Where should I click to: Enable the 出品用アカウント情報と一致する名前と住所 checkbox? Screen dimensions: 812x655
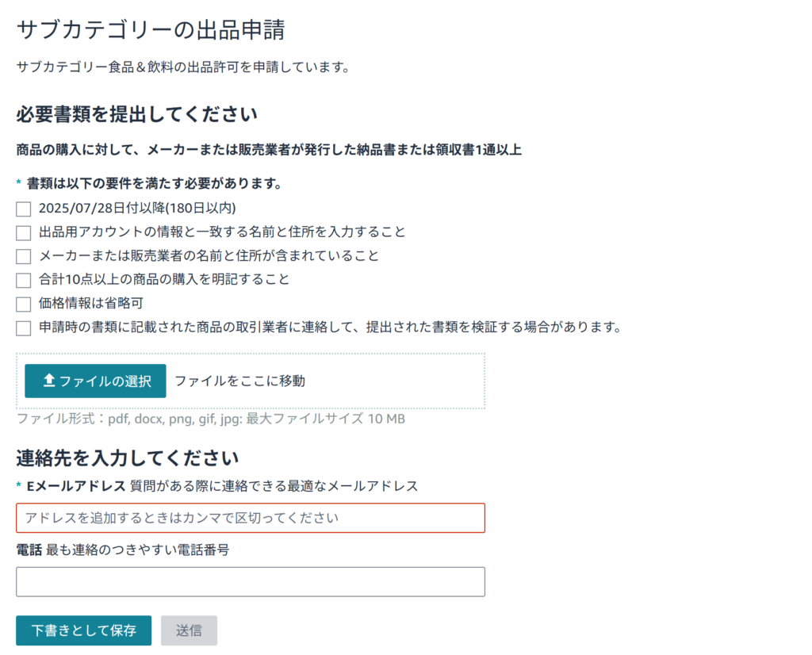click(23, 232)
